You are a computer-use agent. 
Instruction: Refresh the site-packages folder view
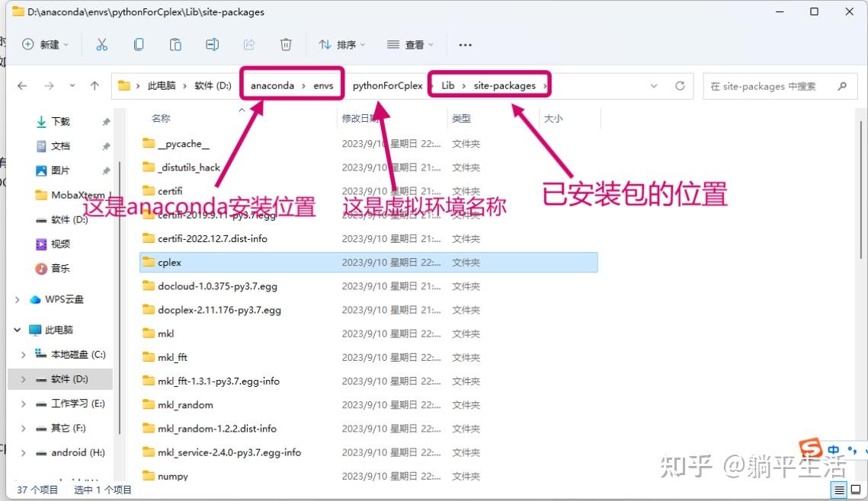pyautogui.click(x=680, y=86)
